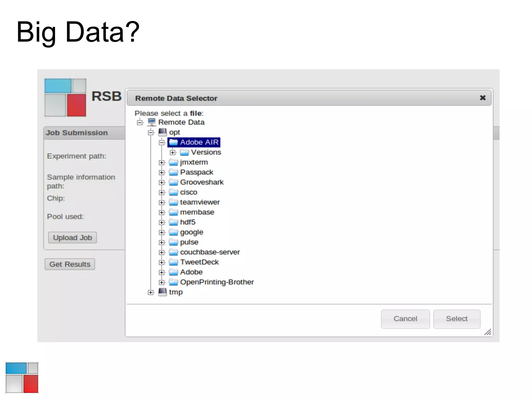Select the Adobe AIR tree item label
Screen dimensions: 532x399
[199, 142]
